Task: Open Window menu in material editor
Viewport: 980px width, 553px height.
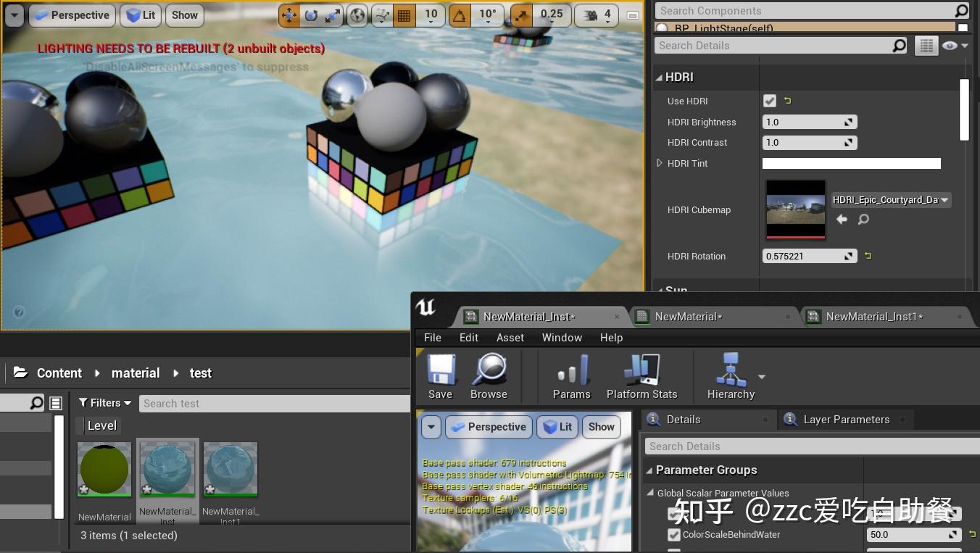Action: pyautogui.click(x=562, y=338)
